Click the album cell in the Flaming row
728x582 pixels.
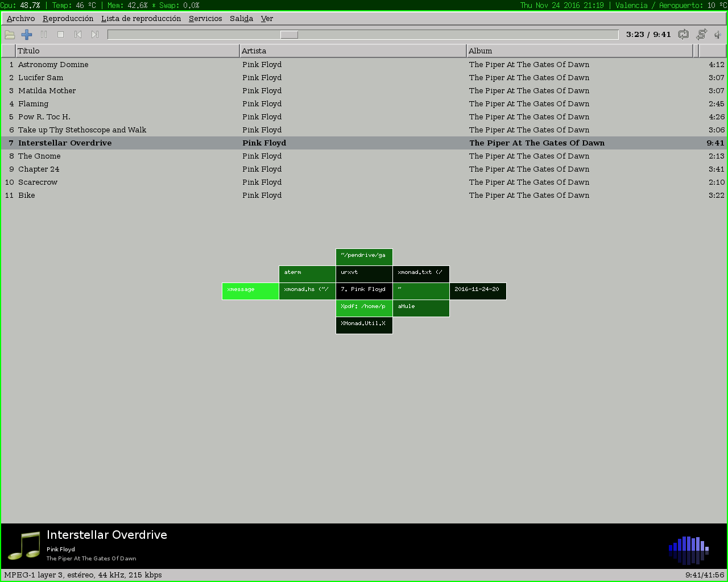pos(530,104)
